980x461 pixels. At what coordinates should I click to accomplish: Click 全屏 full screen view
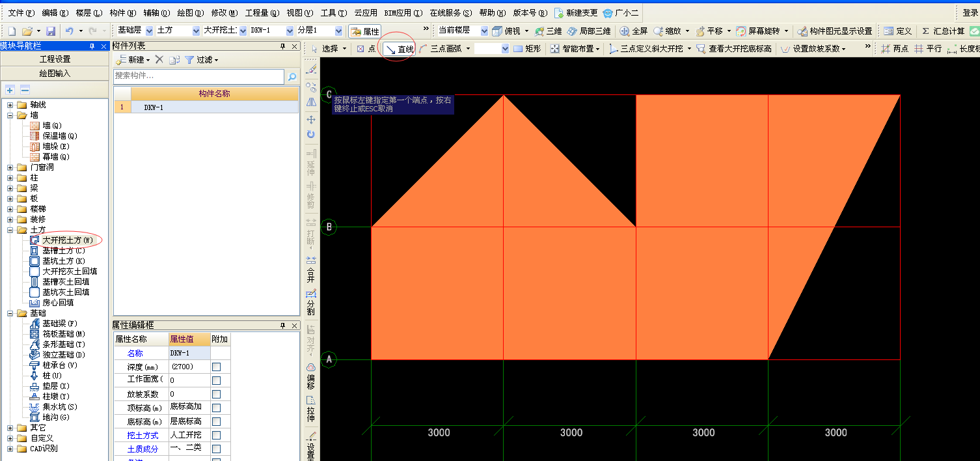(x=634, y=31)
